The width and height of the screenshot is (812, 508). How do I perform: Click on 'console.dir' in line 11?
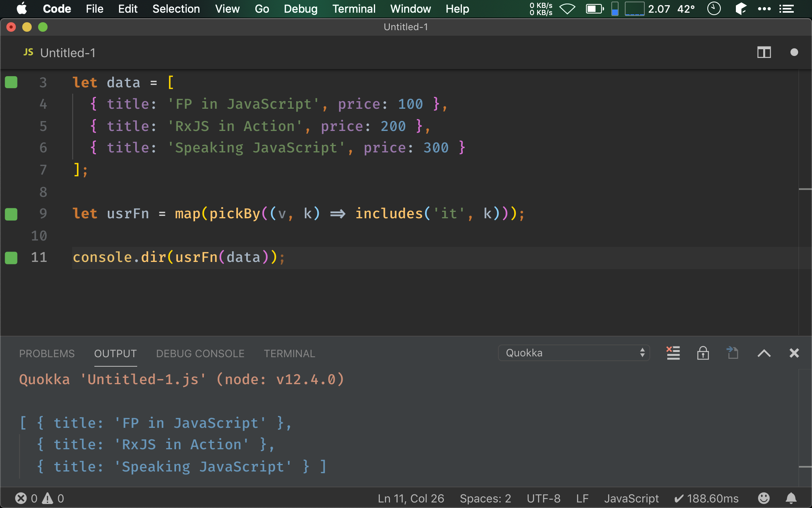point(119,258)
